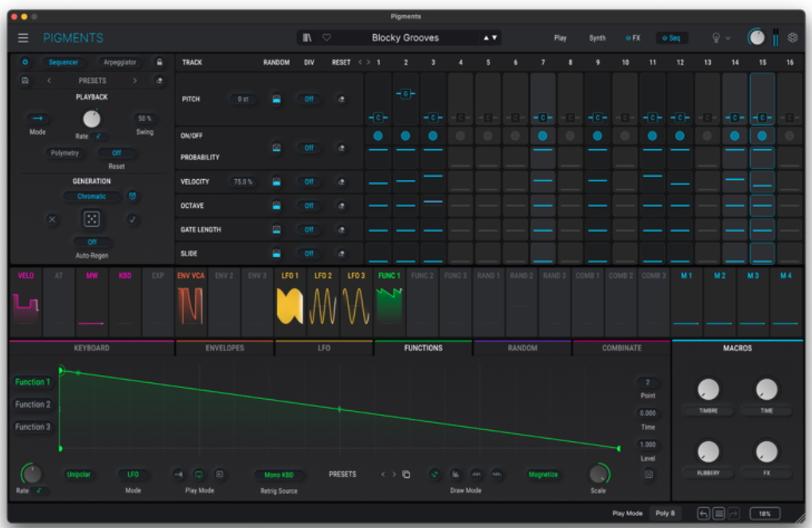The width and height of the screenshot is (812, 528).
Task: Select the Arpeggiator button
Action: tap(120, 62)
